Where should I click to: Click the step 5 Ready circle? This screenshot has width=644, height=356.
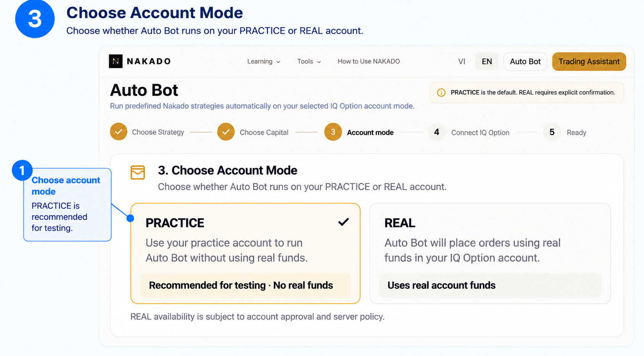[x=552, y=132]
